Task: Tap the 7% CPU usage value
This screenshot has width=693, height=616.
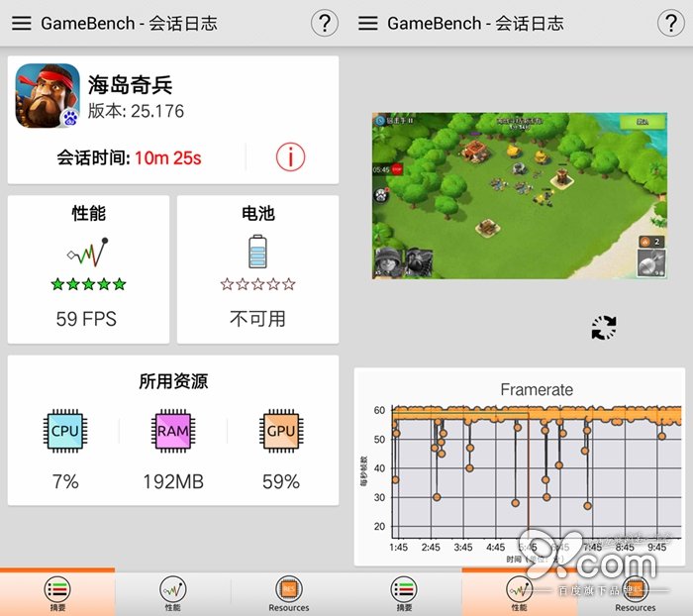Action: (x=65, y=481)
